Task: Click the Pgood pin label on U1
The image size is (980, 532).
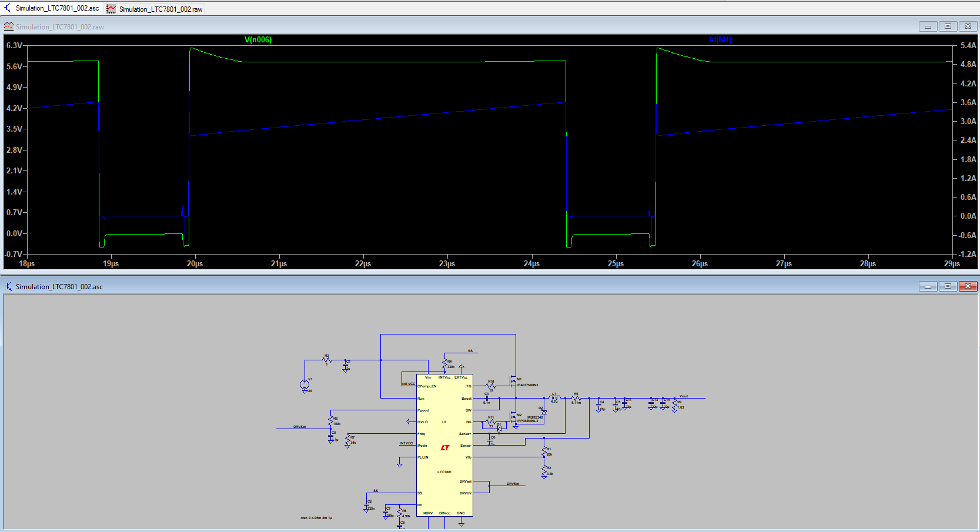Action: click(x=423, y=410)
